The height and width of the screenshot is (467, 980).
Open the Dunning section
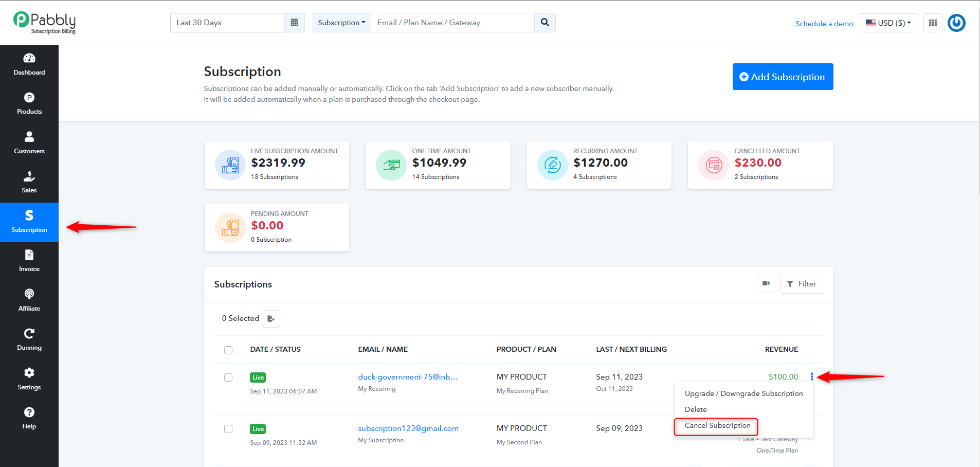pos(29,340)
